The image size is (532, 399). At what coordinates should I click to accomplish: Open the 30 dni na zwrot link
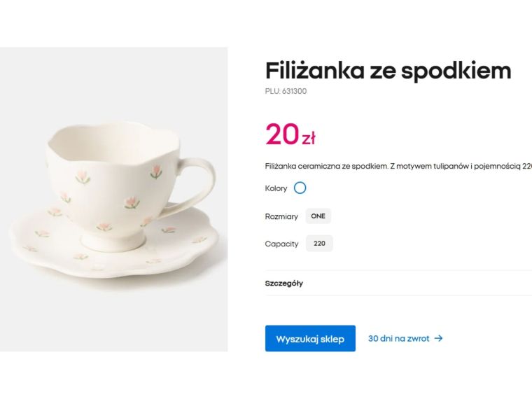tap(398, 339)
